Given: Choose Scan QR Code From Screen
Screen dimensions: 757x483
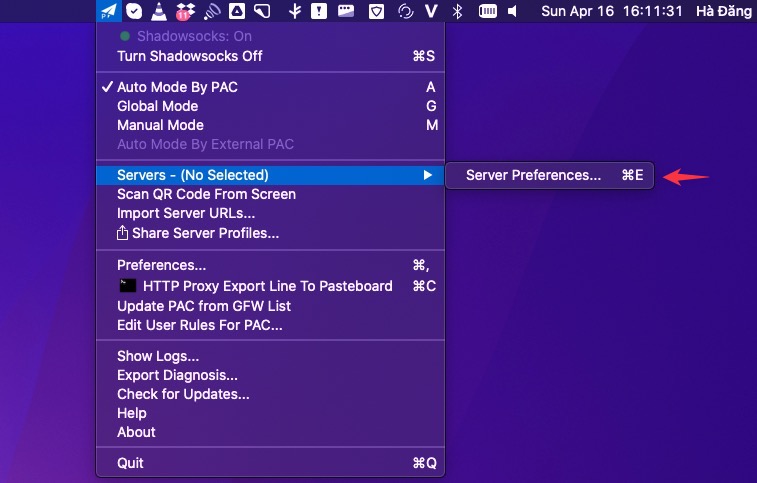Looking at the screenshot, I should (270, 194).
